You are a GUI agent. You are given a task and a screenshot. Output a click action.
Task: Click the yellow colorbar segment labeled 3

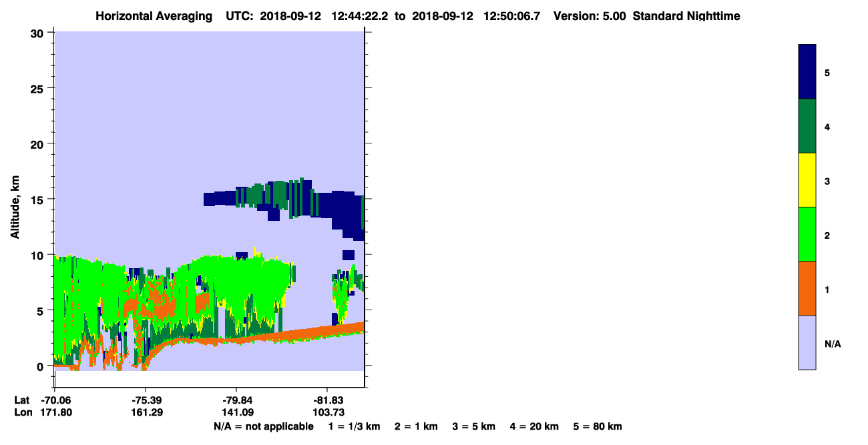click(807, 180)
